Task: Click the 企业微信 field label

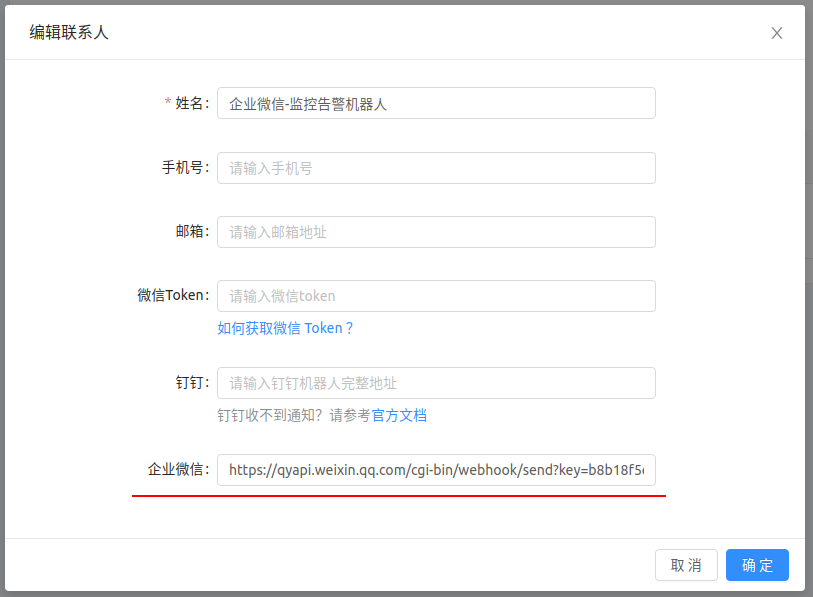Action: pyautogui.click(x=177, y=470)
